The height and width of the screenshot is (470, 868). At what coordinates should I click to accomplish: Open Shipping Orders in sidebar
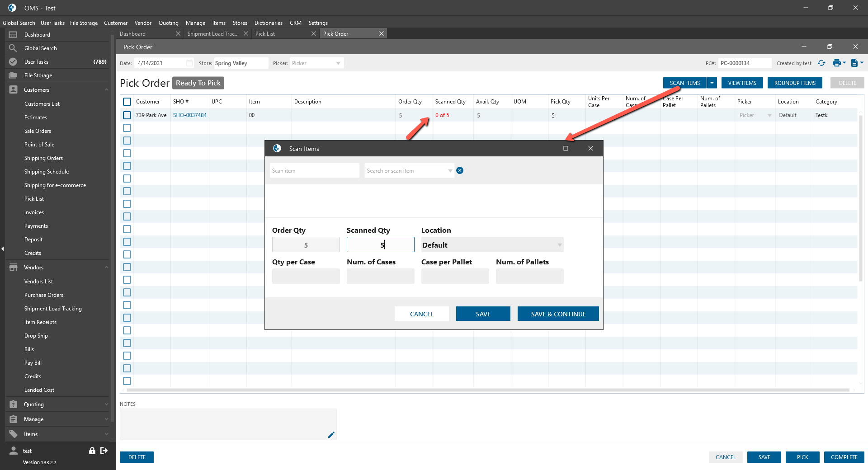click(43, 158)
